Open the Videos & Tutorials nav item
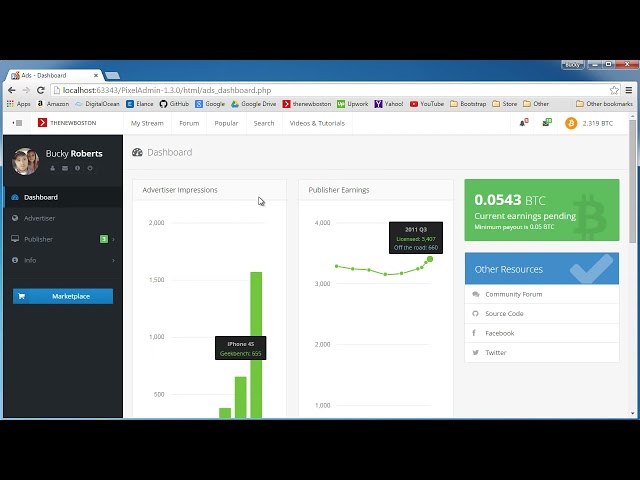The height and width of the screenshot is (480, 640). 317,123
